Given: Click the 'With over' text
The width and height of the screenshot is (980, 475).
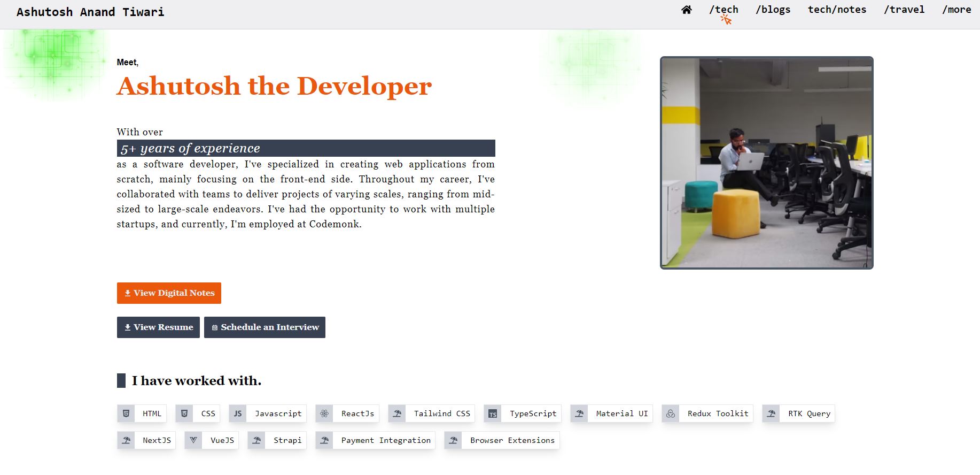Looking at the screenshot, I should tap(139, 132).
